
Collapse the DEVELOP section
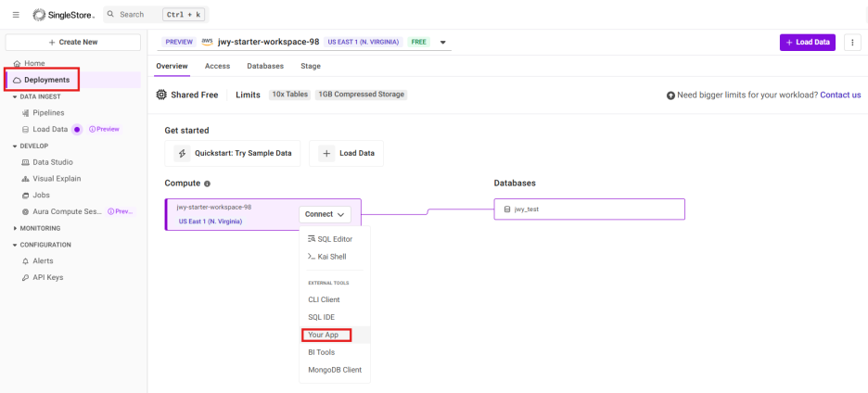(x=31, y=146)
